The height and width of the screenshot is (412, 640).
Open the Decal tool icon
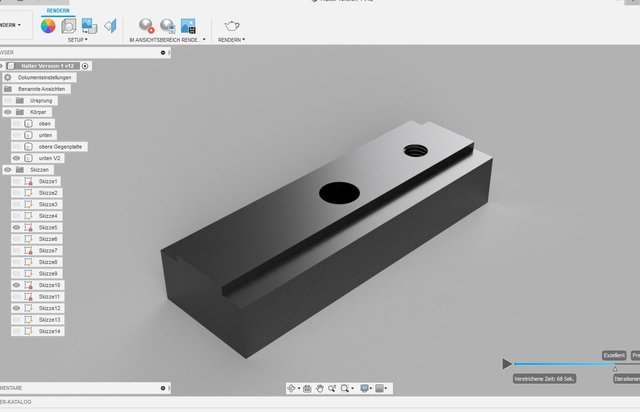(88, 25)
